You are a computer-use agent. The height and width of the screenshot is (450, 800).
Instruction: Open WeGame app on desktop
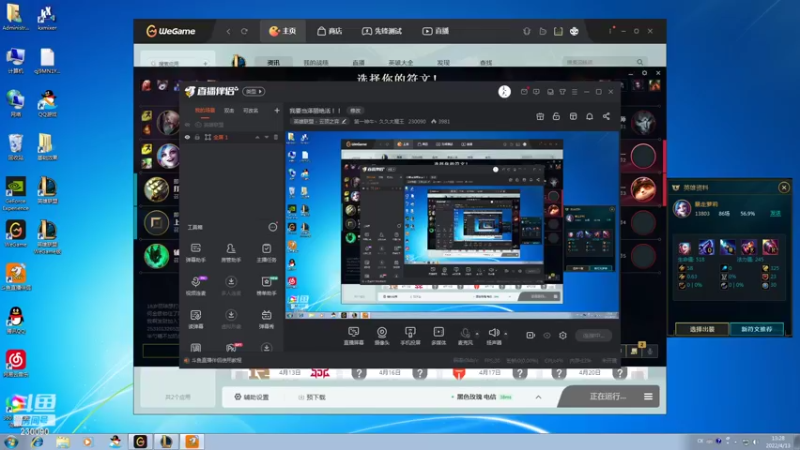tap(16, 234)
